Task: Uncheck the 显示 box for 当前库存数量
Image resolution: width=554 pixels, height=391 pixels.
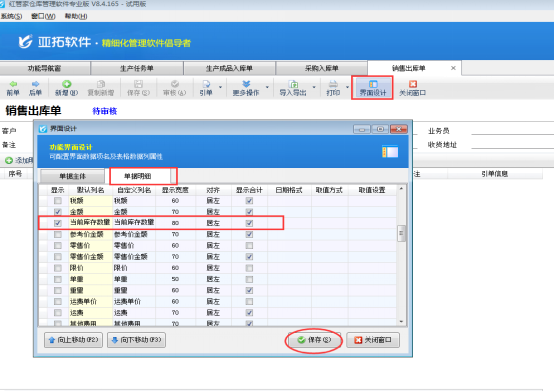Action: coord(58,223)
